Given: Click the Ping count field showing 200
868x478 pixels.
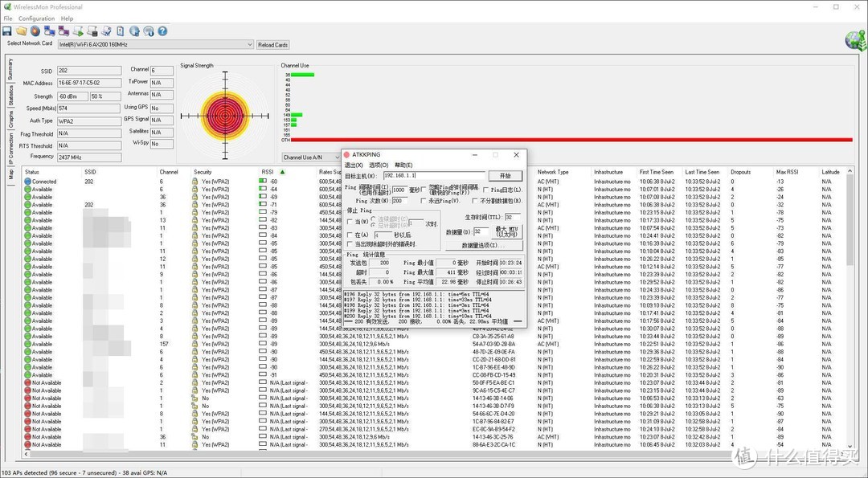Looking at the screenshot, I should (399, 201).
